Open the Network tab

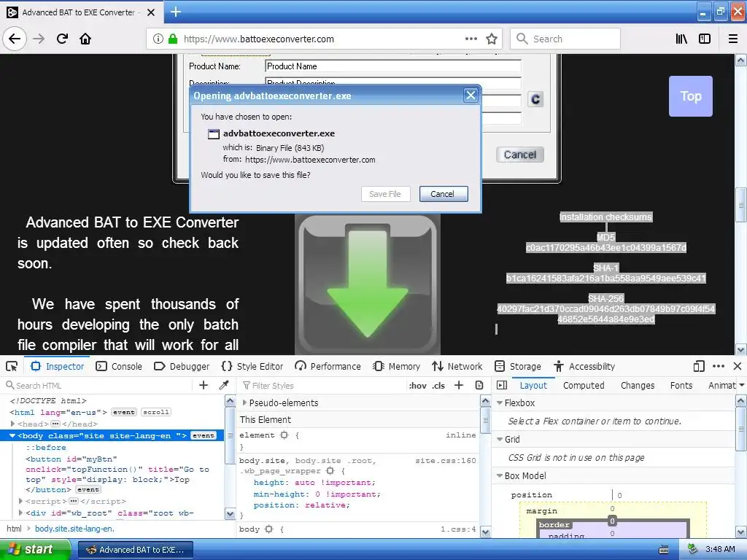pos(457,366)
